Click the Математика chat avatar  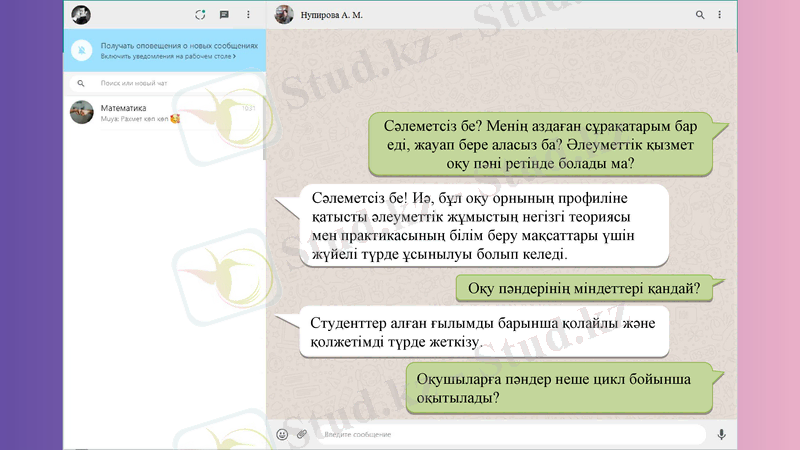click(x=82, y=112)
